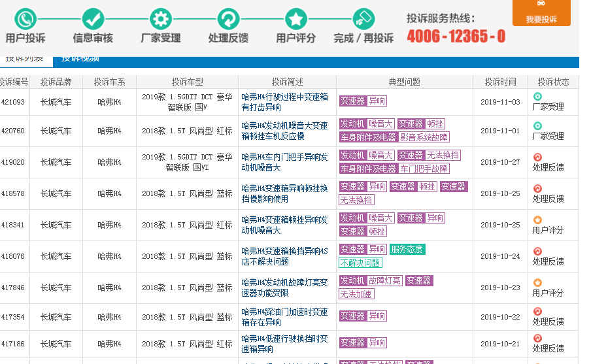The image size is (589, 364).
Task: Open complaint 哈弗H4变速箱换挡异响4S店不解决问题
Action: (284, 256)
